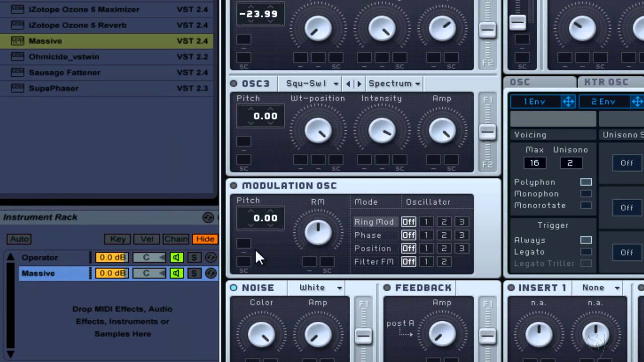Click the Ohmicide_vstwin plug-in icon
Viewport: 644px width, 362px height.
(x=18, y=57)
